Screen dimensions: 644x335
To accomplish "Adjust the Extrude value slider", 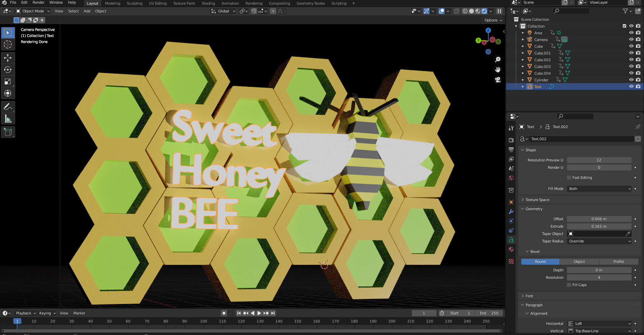I will [x=599, y=226].
